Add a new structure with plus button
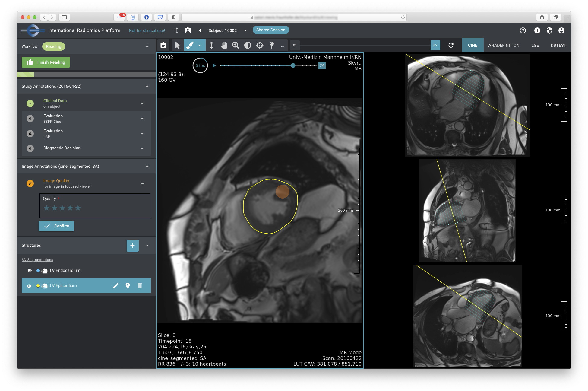Viewport: 588px width, 391px height. point(133,246)
